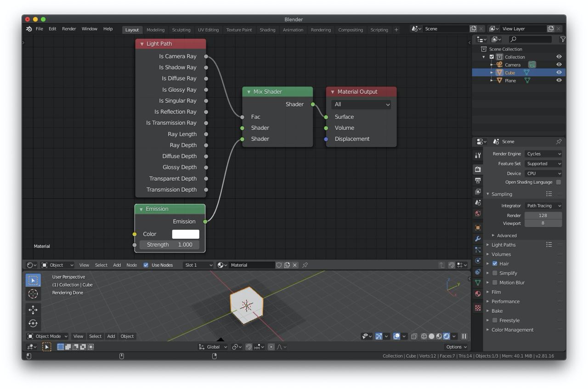Collapse the Light Path node
Viewport: 588px width, 389px height.
142,44
